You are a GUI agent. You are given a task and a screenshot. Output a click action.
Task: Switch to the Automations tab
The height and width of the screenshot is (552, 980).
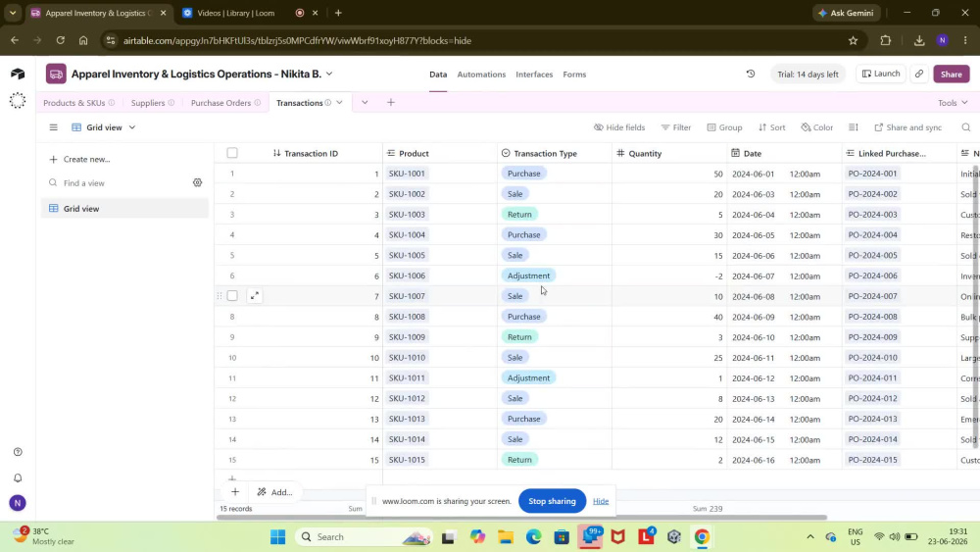[481, 75]
